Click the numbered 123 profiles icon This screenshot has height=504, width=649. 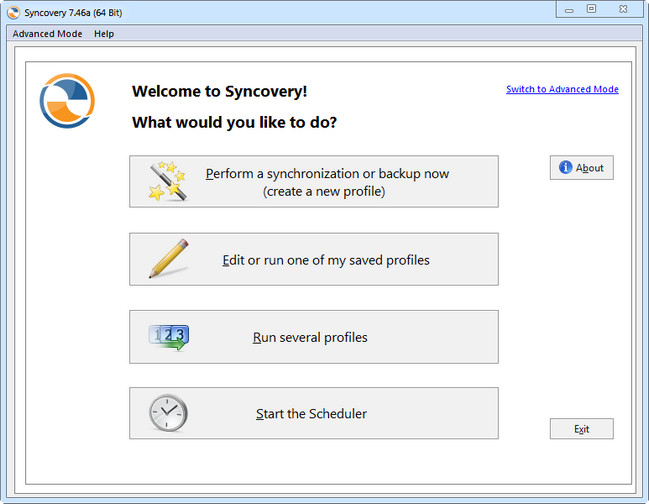[x=169, y=337]
